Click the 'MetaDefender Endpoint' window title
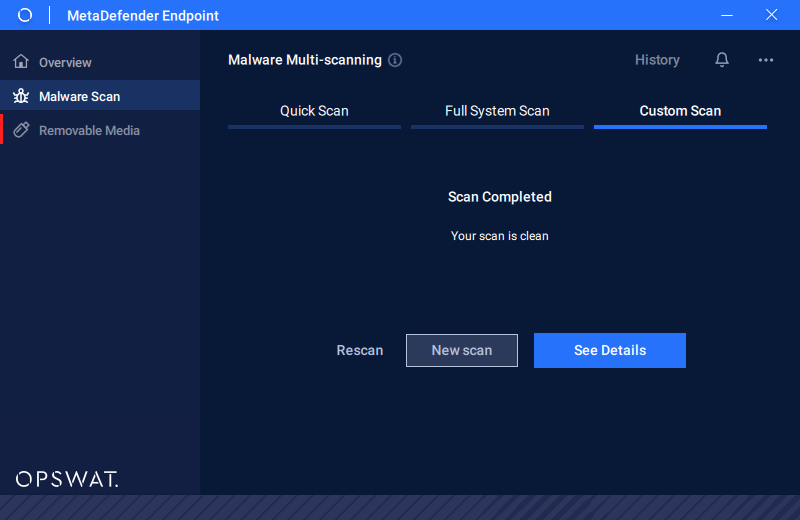This screenshot has height=520, width=800. (143, 16)
